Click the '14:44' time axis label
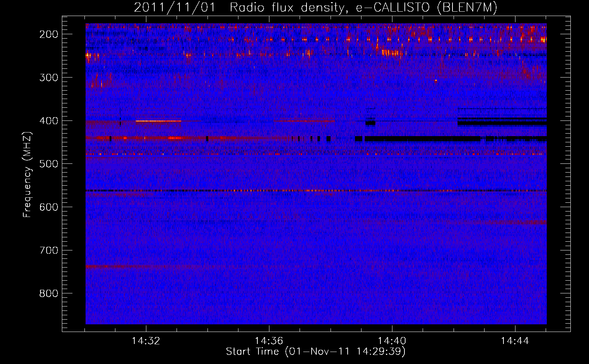The image size is (589, 364). [x=515, y=341]
